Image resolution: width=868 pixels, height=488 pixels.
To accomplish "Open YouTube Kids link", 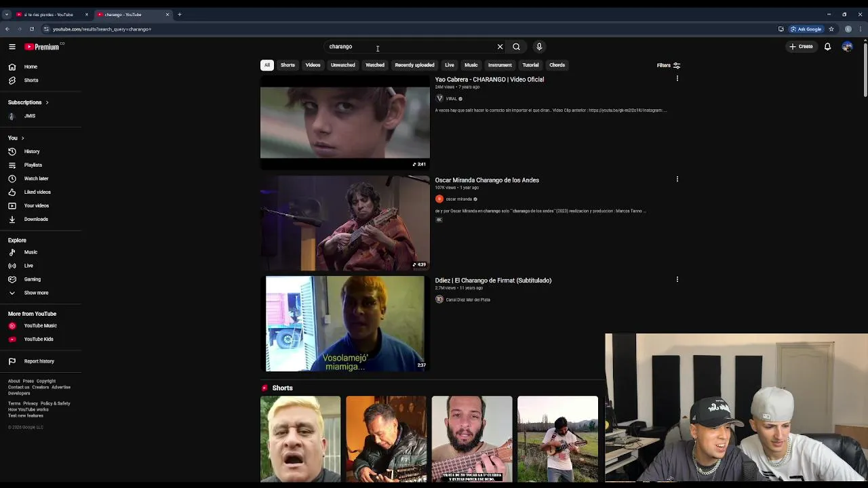I will pos(41,339).
